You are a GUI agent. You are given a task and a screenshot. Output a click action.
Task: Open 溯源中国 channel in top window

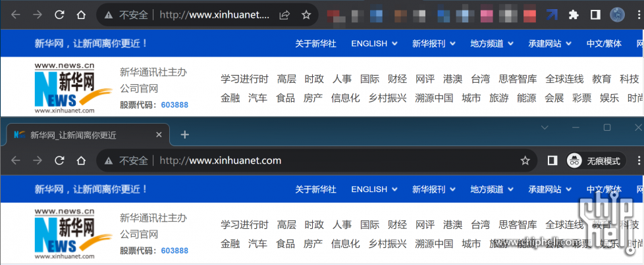click(x=434, y=98)
